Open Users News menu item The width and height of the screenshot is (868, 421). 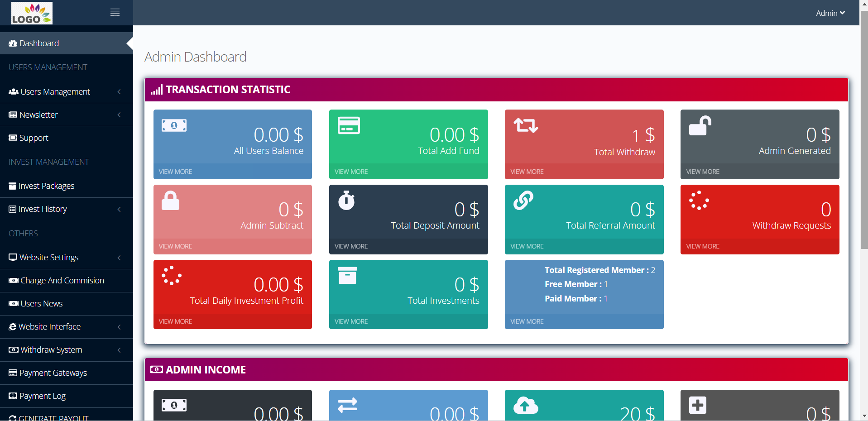click(x=67, y=304)
